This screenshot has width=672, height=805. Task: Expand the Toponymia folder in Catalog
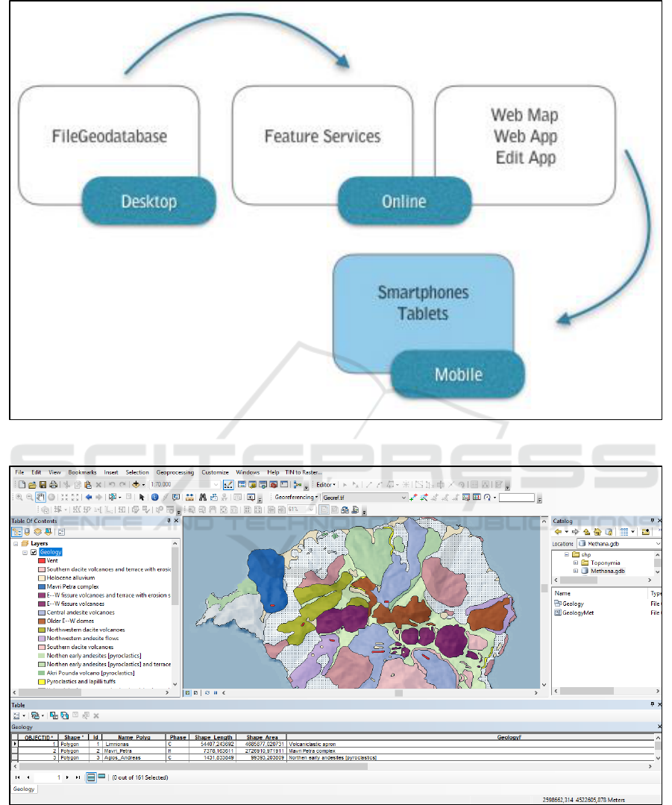575,562
